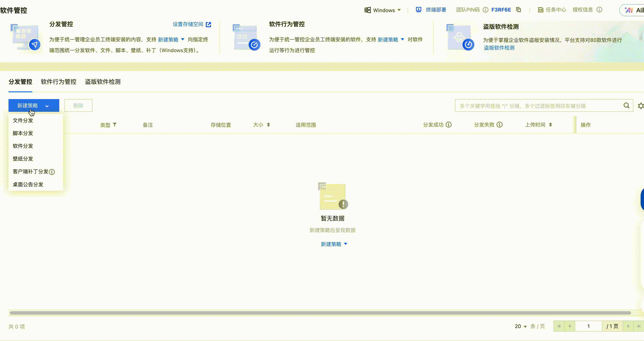Open table column settings gear icon
This screenshot has height=341, width=644.
(641, 106)
